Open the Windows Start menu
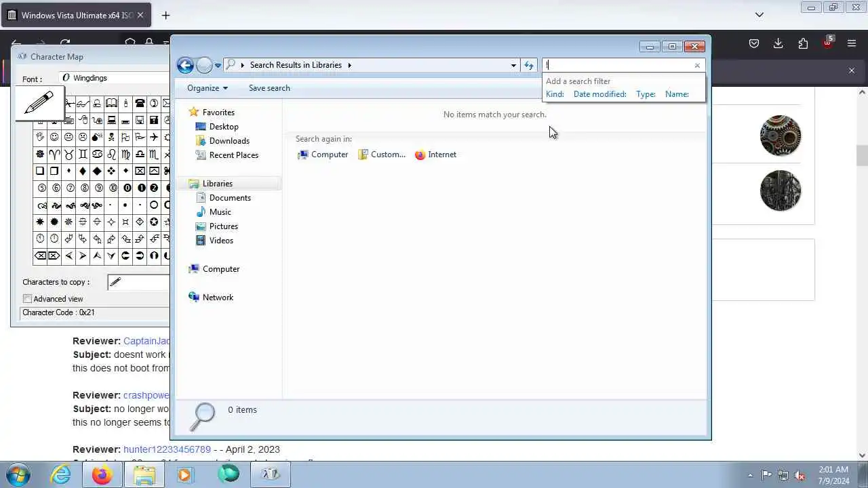Image resolution: width=868 pixels, height=488 pixels. pyautogui.click(x=18, y=474)
